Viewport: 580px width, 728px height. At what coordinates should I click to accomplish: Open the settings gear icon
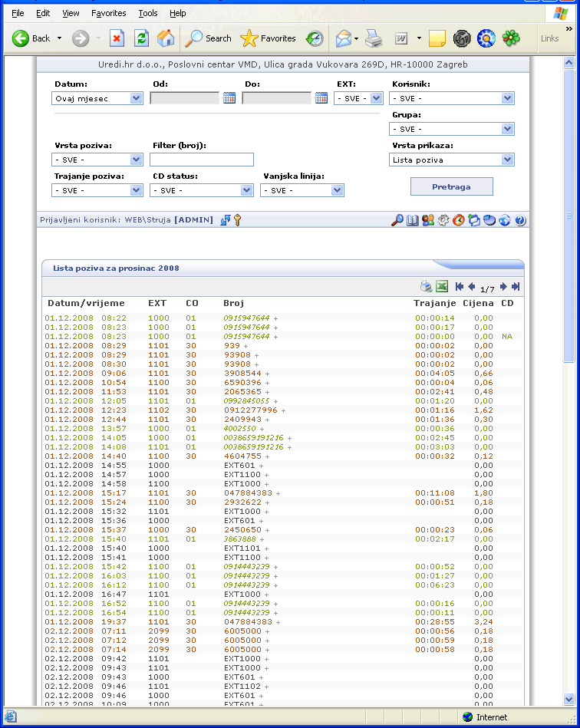[x=443, y=220]
